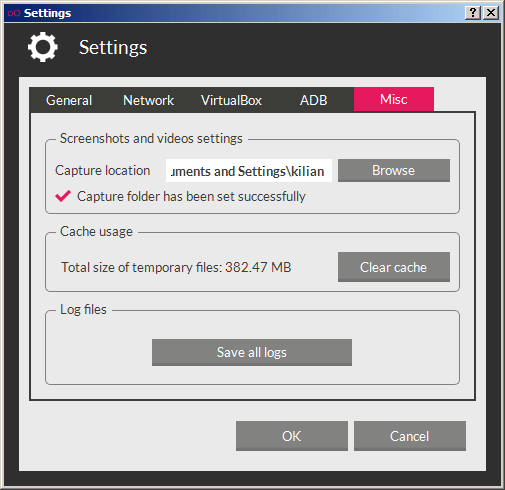Browse for a capture folder
This screenshot has height=490, width=505.
[394, 170]
